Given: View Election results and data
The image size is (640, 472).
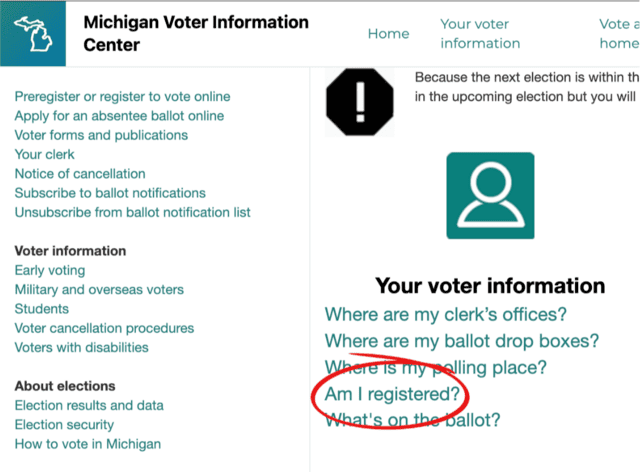Looking at the screenshot, I should click(x=89, y=406).
